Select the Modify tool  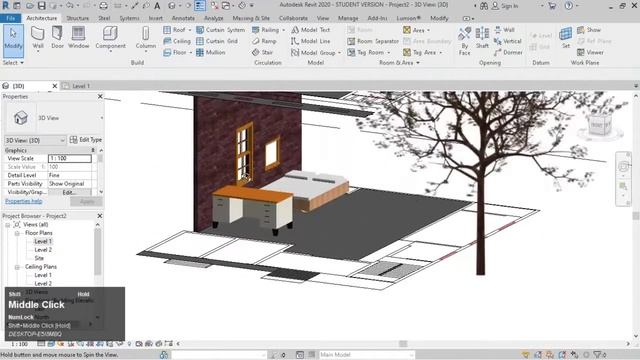[x=13, y=41]
